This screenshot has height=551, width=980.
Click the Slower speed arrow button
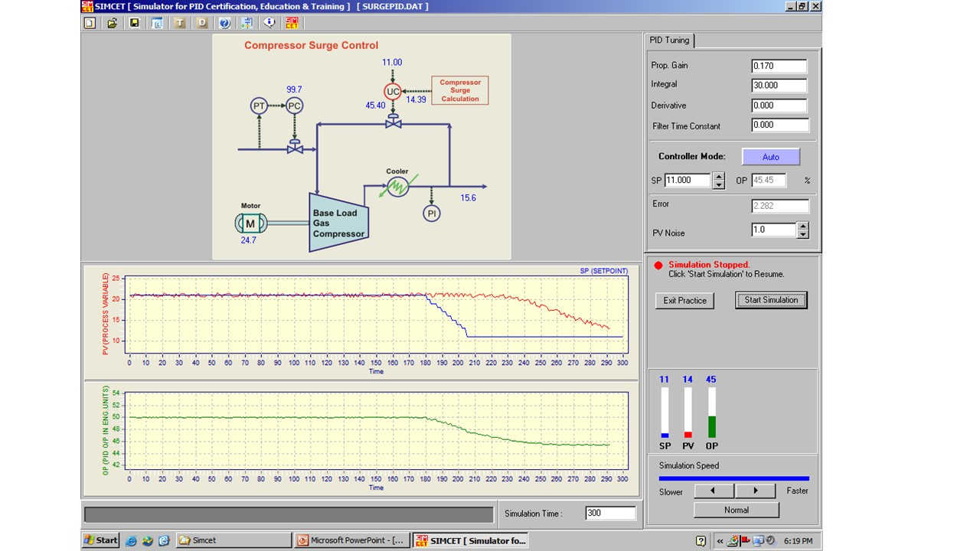point(714,491)
